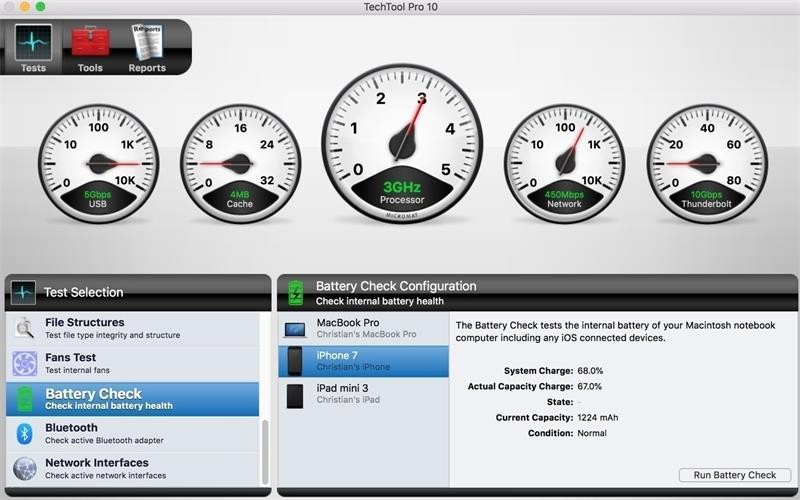Select the File Structures test
800x500 pixels.
pos(133,328)
